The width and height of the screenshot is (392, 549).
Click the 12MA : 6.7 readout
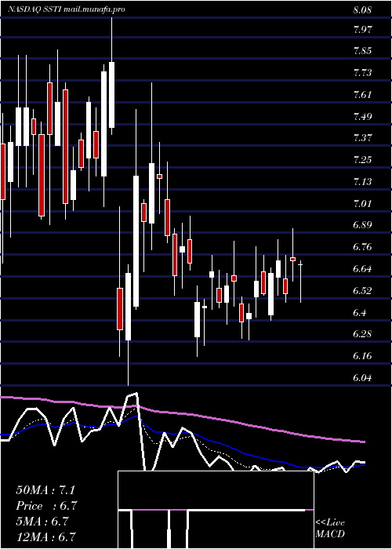(46, 536)
